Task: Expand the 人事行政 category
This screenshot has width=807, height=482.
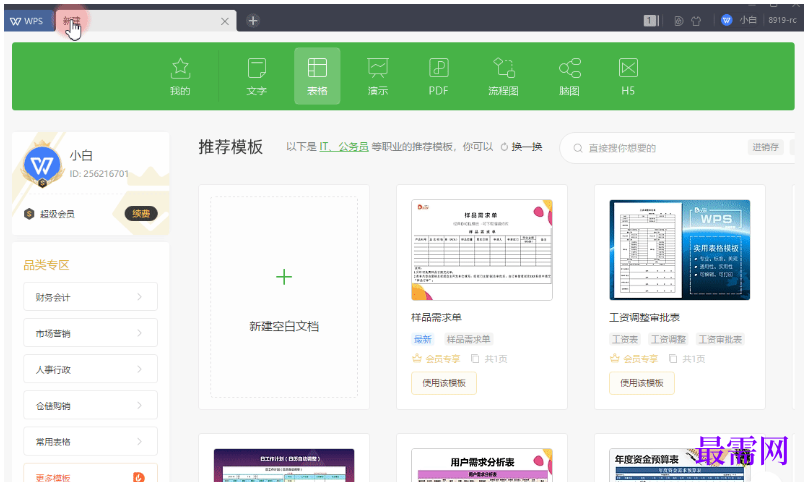Action: click(x=90, y=369)
